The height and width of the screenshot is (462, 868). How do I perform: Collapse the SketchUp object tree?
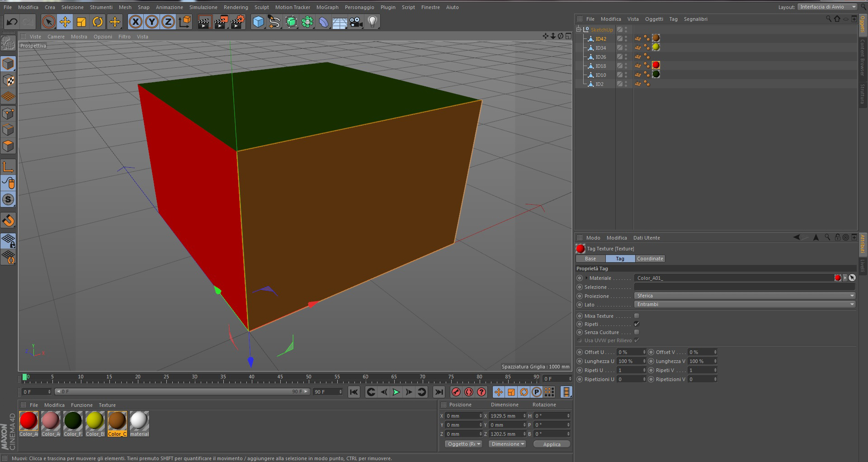[x=578, y=29]
